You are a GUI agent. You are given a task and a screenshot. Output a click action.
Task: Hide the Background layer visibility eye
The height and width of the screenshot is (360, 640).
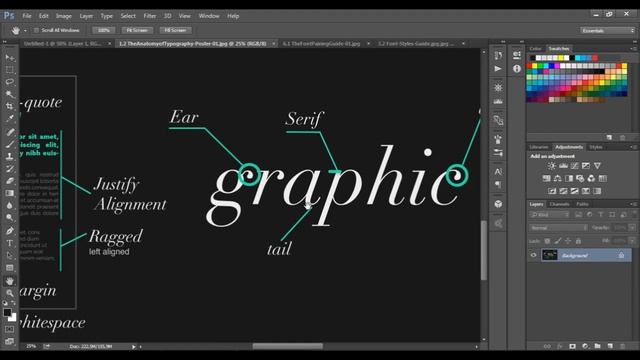click(533, 255)
